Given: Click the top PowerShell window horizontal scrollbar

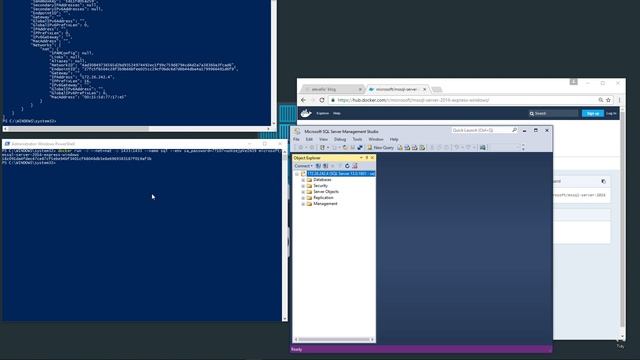Looking at the screenshot, I should pyautogui.click(x=138, y=129).
